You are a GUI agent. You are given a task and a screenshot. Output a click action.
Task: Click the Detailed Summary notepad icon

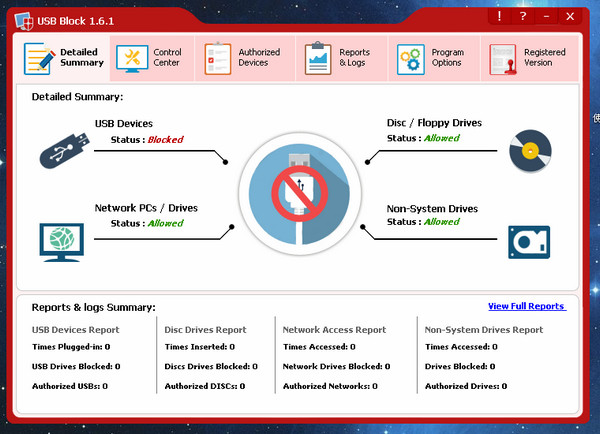(x=39, y=59)
